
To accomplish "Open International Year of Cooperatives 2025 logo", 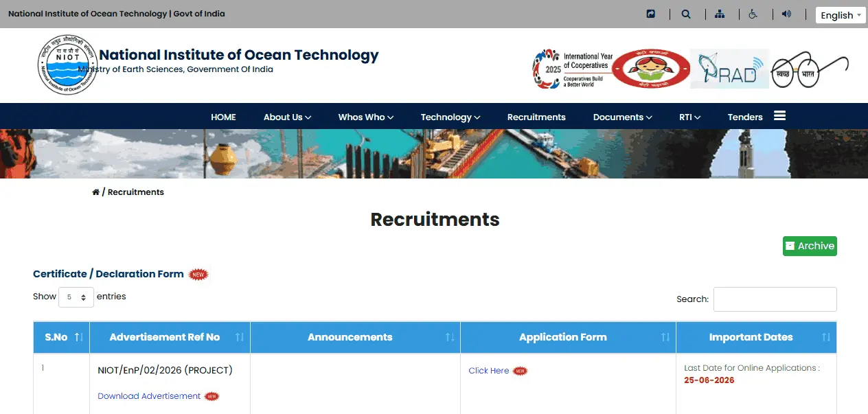I will pos(573,69).
